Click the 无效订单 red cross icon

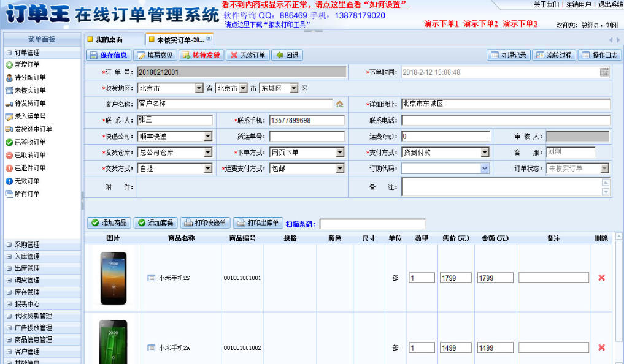[233, 55]
